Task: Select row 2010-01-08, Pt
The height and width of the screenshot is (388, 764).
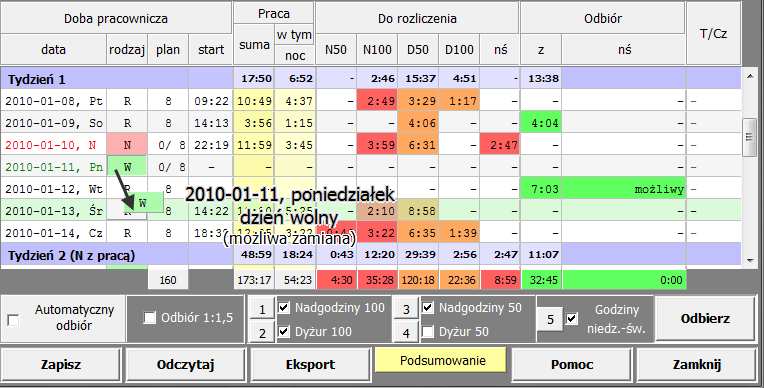Action: point(370,101)
